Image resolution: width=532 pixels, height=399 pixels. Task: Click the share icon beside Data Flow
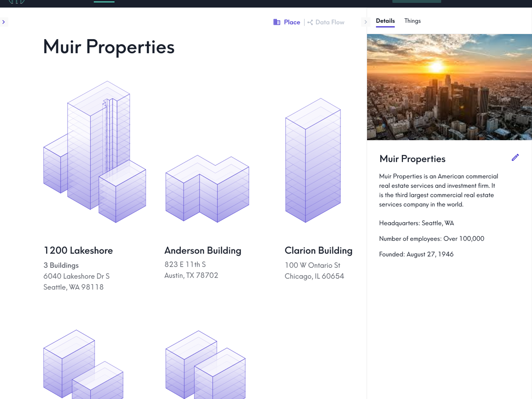tap(310, 22)
